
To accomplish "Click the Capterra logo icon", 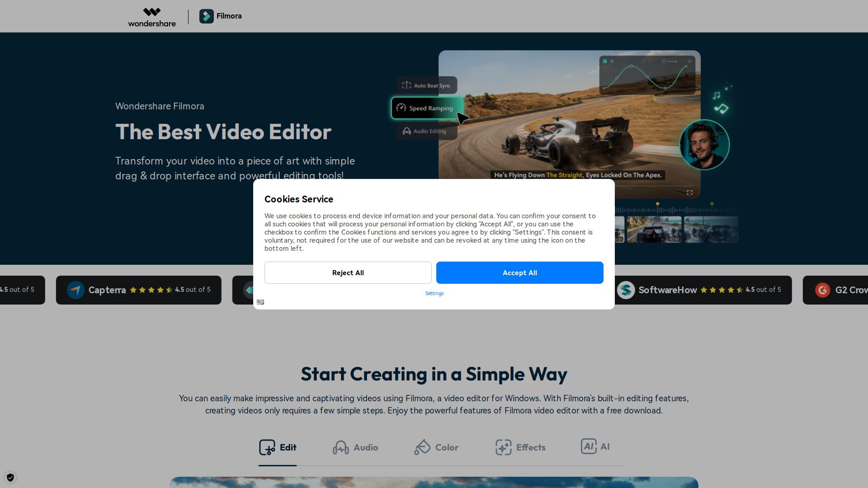I will [x=75, y=290].
